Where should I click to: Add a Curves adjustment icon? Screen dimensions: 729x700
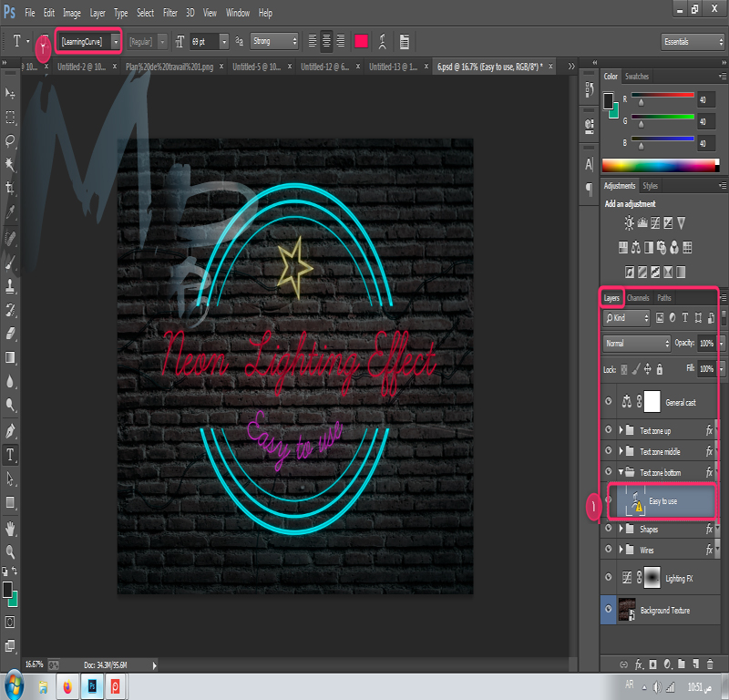click(655, 223)
